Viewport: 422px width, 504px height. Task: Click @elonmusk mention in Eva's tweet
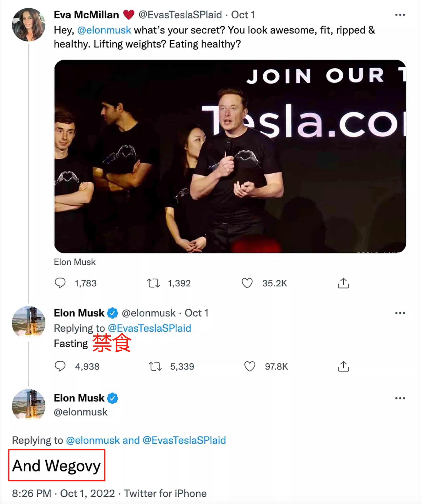point(104,30)
